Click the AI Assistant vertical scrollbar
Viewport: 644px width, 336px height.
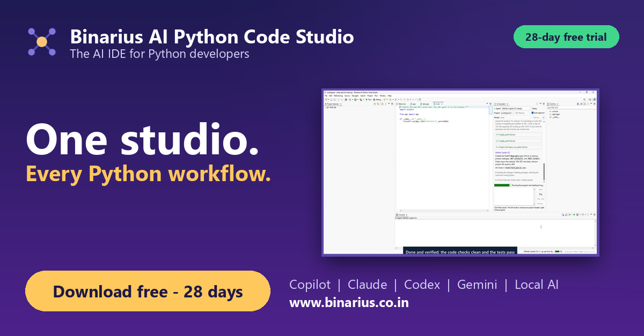(544, 171)
